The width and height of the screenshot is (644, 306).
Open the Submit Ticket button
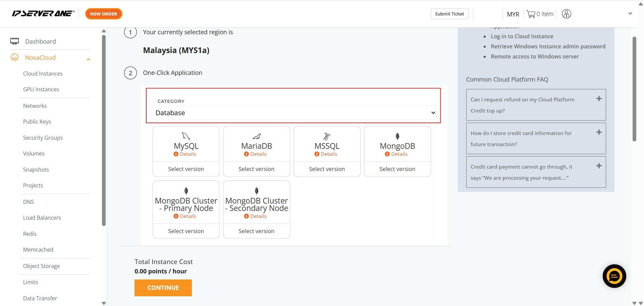click(449, 14)
